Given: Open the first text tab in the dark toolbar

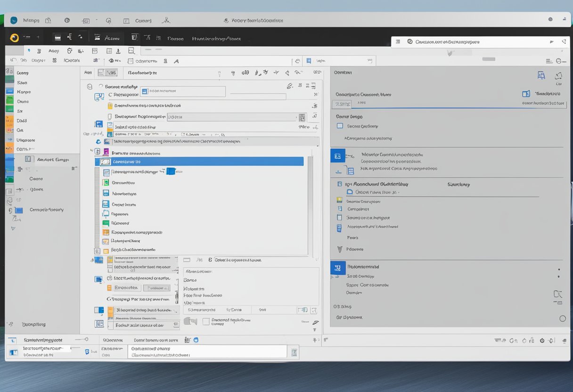Looking at the screenshot, I should (112, 38).
